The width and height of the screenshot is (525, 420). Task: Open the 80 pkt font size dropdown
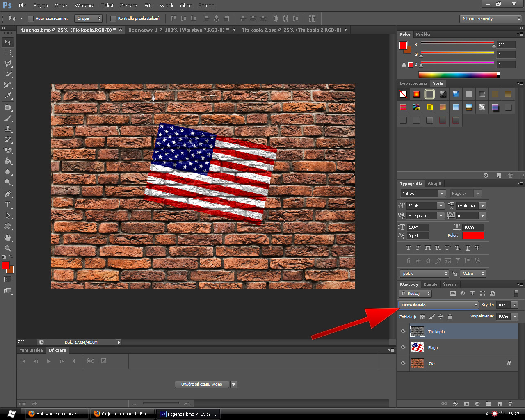click(441, 205)
